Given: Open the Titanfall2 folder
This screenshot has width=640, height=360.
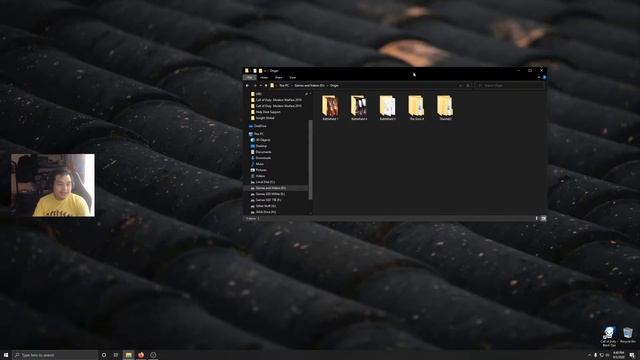Looking at the screenshot, I should 445,108.
